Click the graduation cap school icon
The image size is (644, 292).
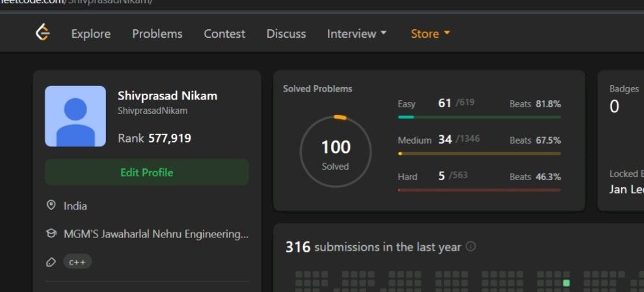51,234
